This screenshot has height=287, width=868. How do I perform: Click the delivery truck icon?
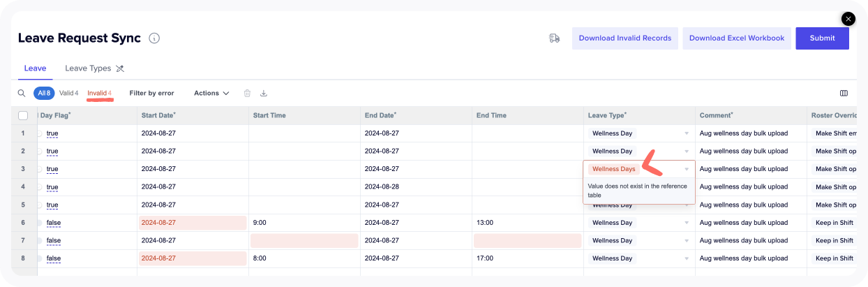(555, 38)
